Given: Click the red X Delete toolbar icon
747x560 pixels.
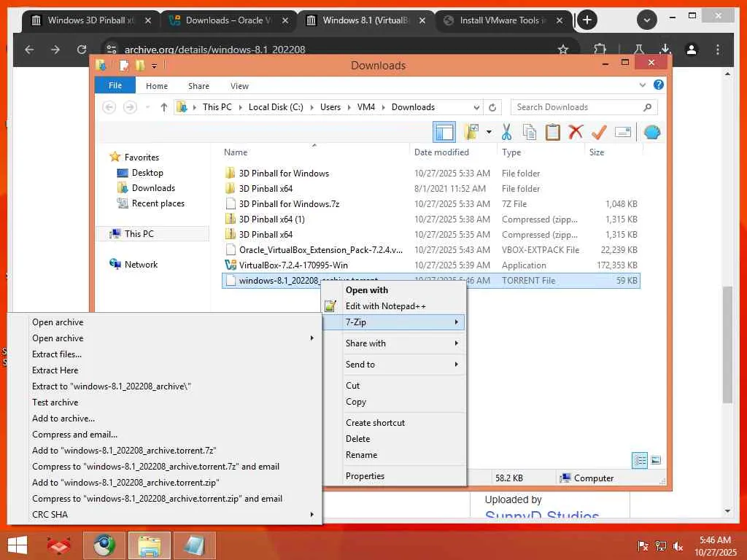Looking at the screenshot, I should [x=576, y=132].
